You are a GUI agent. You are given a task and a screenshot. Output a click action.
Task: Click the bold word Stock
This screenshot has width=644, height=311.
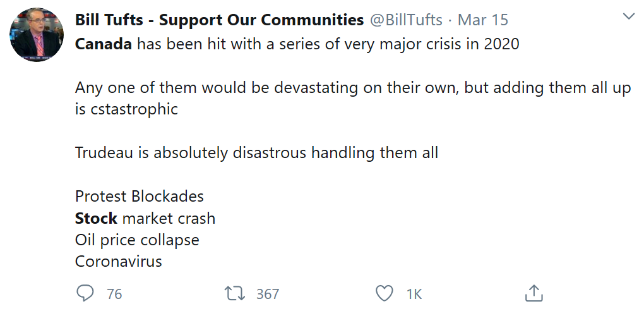[96, 218]
